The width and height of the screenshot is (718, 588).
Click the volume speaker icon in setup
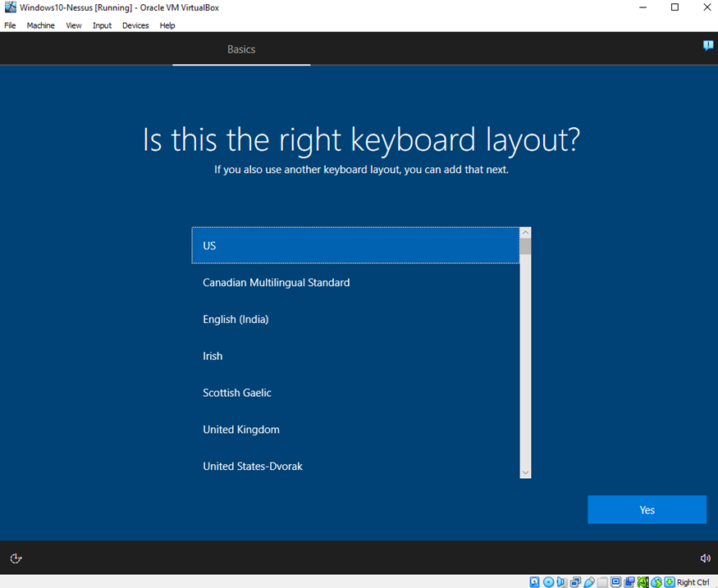[x=705, y=558]
